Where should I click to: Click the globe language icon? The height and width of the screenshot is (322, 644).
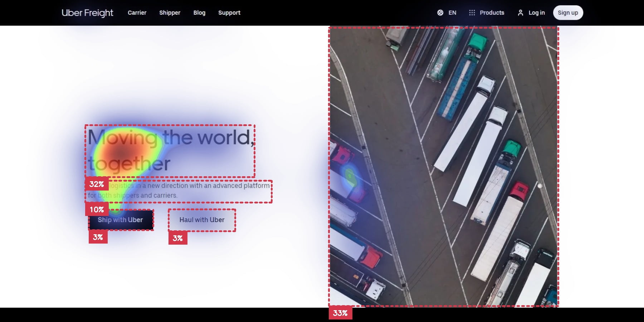point(440,13)
